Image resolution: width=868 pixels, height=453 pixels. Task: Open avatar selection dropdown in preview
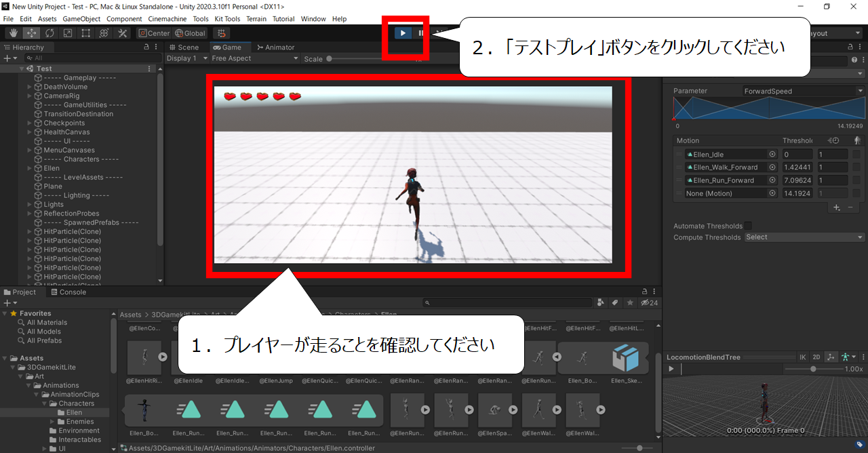click(x=848, y=357)
